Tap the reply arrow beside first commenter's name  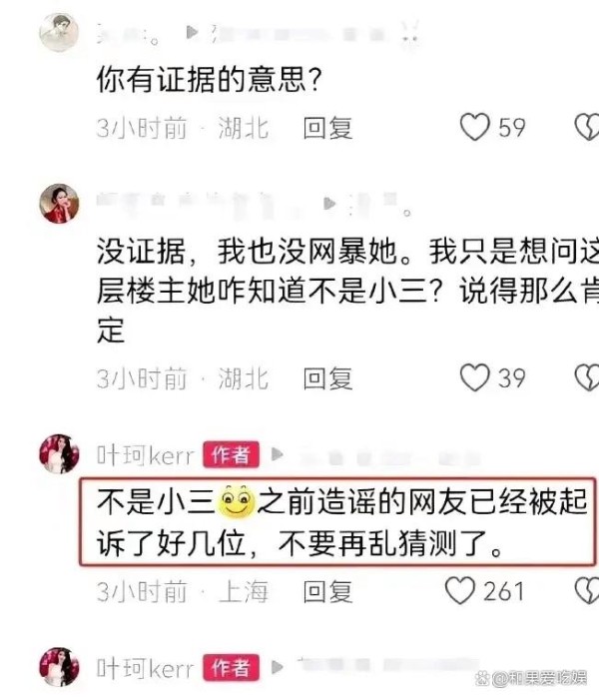tap(192, 32)
